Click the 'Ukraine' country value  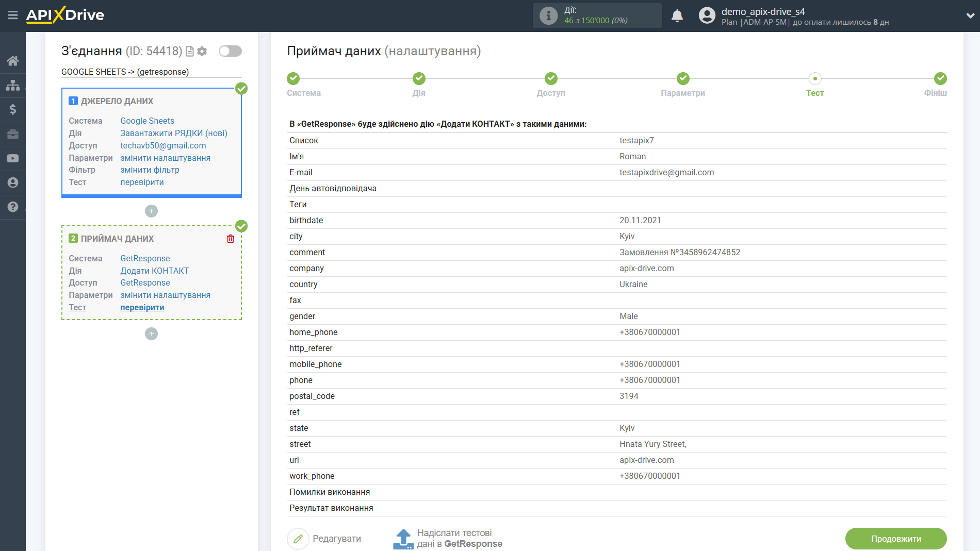click(x=633, y=284)
